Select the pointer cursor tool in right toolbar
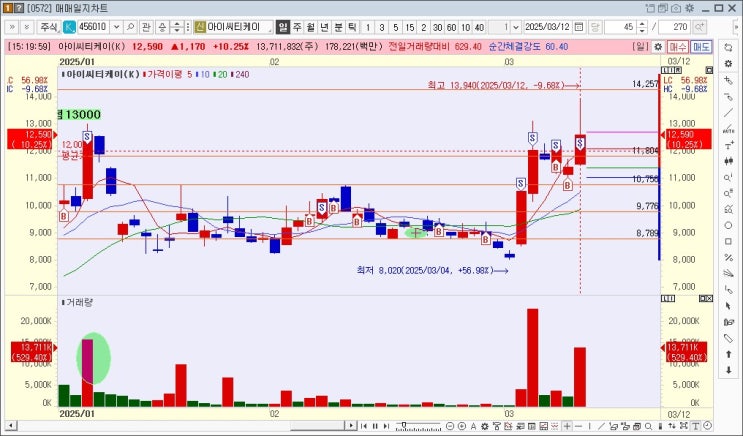This screenshot has height=436, width=743. [x=728, y=306]
